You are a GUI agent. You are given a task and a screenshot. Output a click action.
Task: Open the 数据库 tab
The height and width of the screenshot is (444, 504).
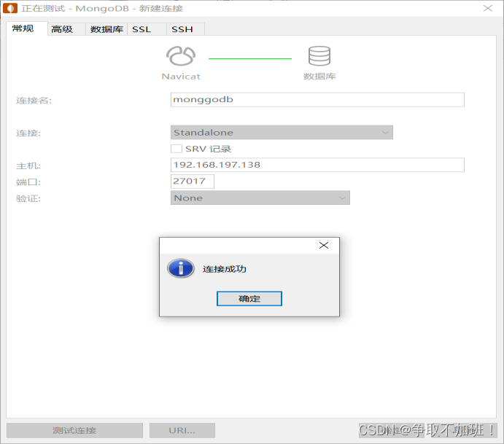[x=106, y=29]
